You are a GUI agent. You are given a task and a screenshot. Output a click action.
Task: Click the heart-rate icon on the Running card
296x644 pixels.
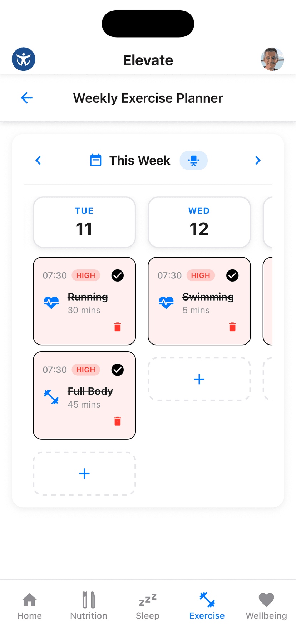[x=51, y=302]
